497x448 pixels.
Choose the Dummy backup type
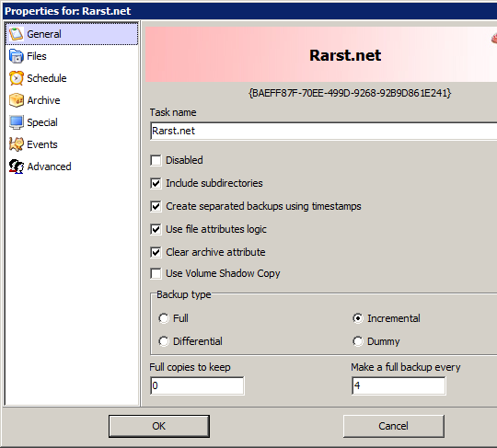358,341
